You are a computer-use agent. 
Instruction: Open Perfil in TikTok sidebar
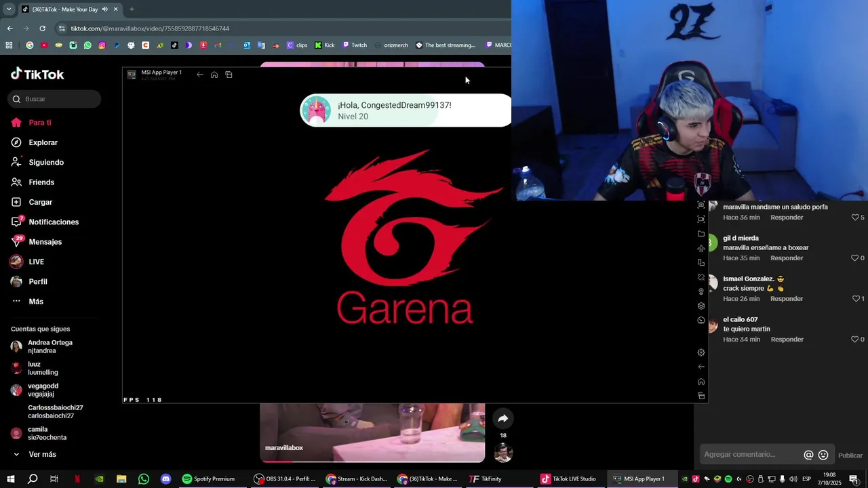[29, 281]
